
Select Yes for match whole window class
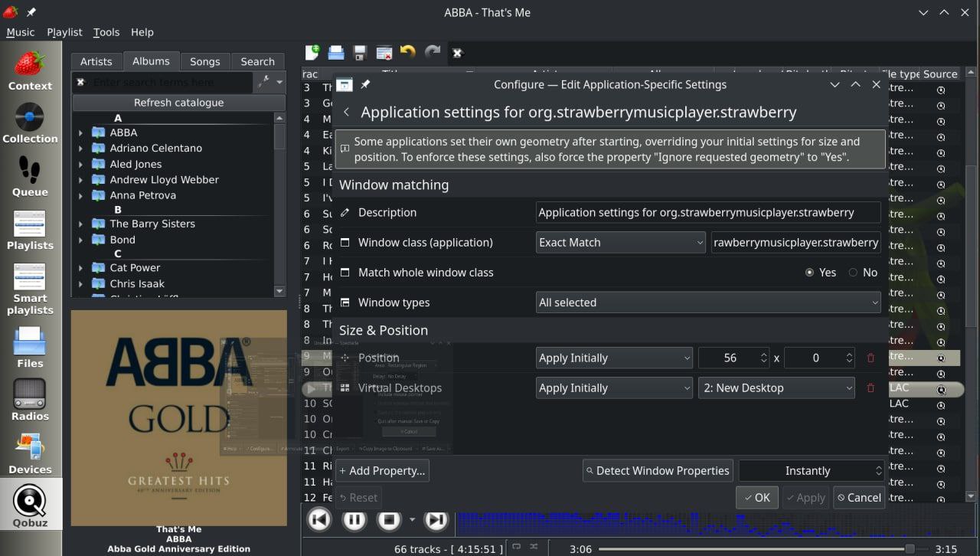(x=810, y=273)
